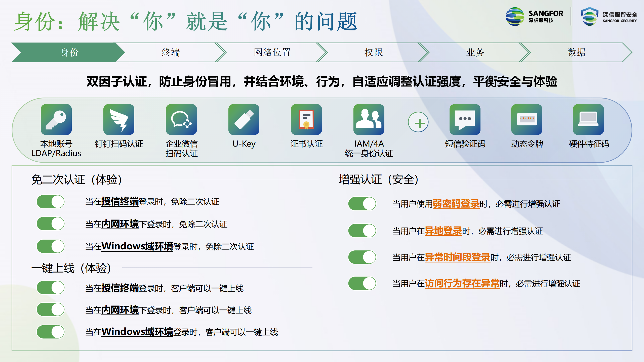Click the dynamic token icon

pyautogui.click(x=527, y=120)
